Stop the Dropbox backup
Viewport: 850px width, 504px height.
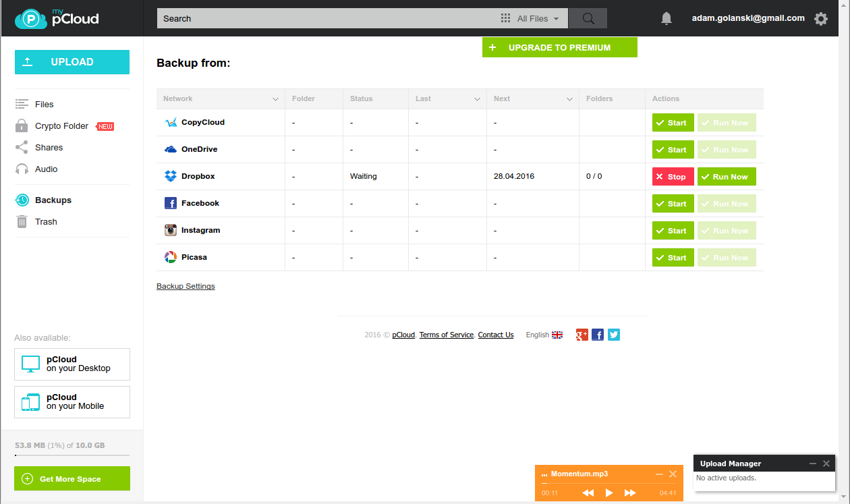[x=673, y=177]
